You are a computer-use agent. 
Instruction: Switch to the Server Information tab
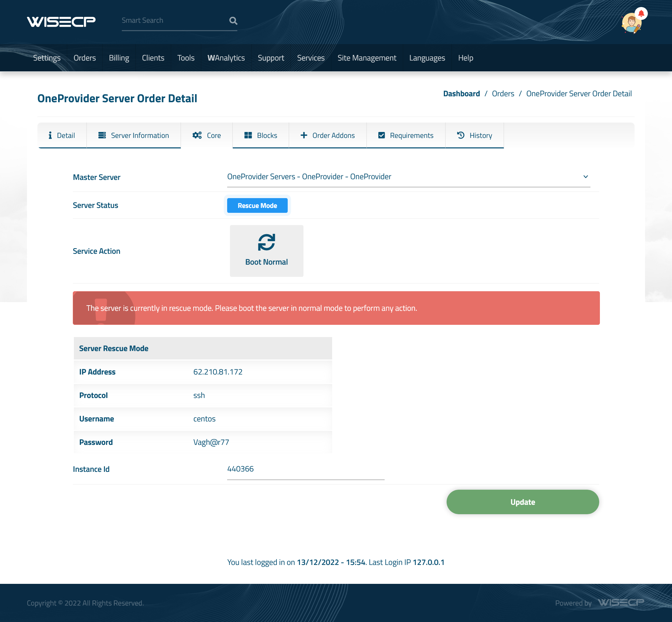point(134,135)
